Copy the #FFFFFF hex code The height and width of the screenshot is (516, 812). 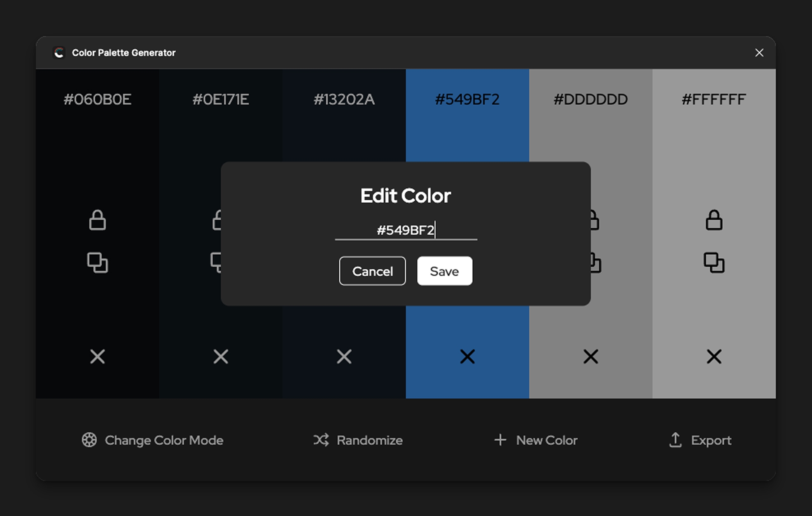(x=714, y=263)
